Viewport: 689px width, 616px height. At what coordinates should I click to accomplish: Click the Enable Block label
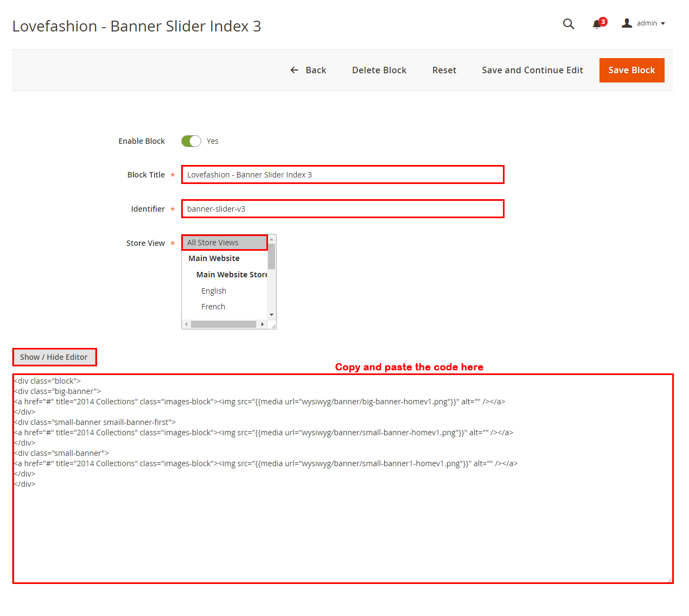coord(142,141)
